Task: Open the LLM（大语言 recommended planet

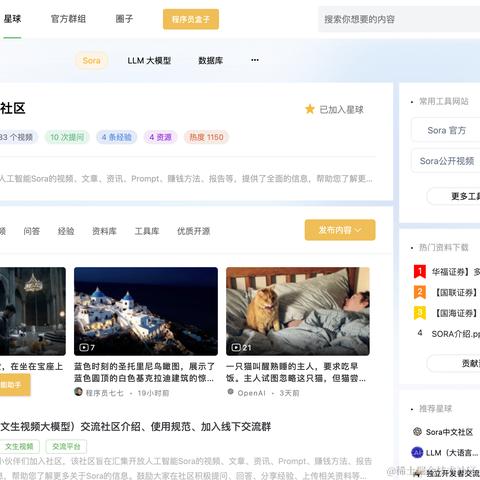Action: [x=452, y=453]
